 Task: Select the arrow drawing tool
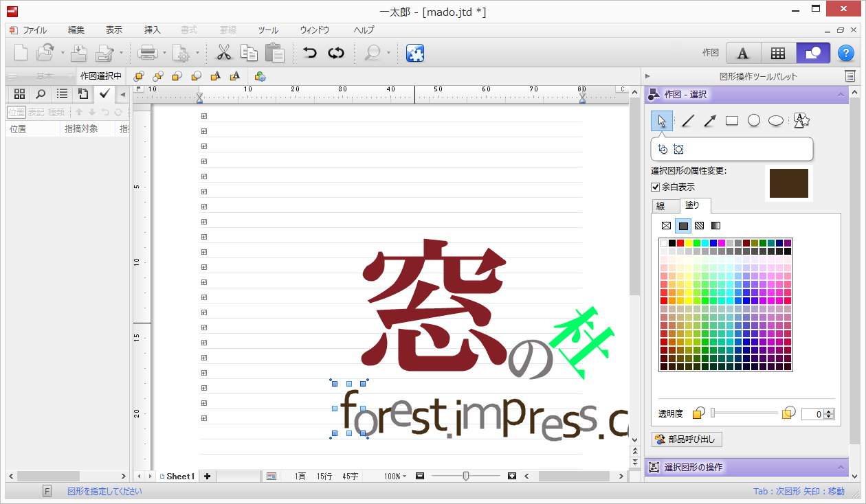point(710,121)
